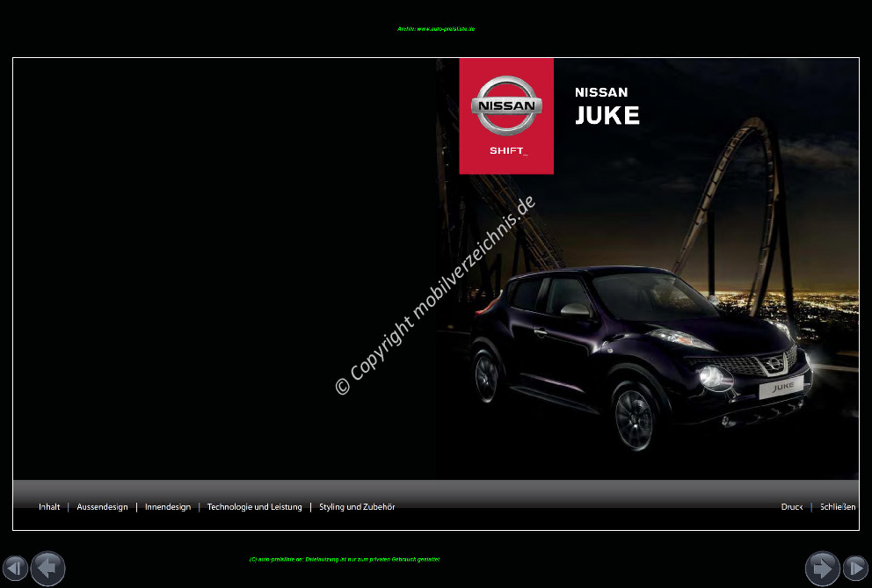Click the Druck button
The image size is (872, 588).
coord(792,507)
